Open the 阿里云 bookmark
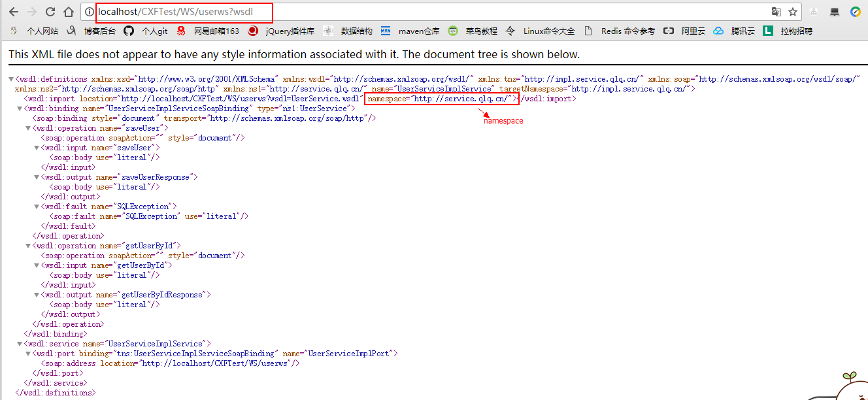The image size is (868, 400). coord(684,31)
